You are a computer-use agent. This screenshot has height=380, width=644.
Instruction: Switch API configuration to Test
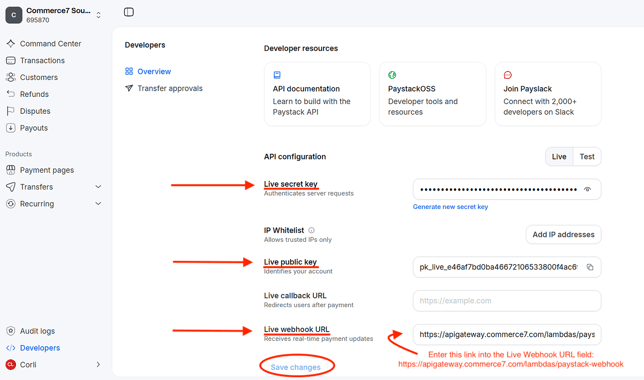pyautogui.click(x=587, y=157)
